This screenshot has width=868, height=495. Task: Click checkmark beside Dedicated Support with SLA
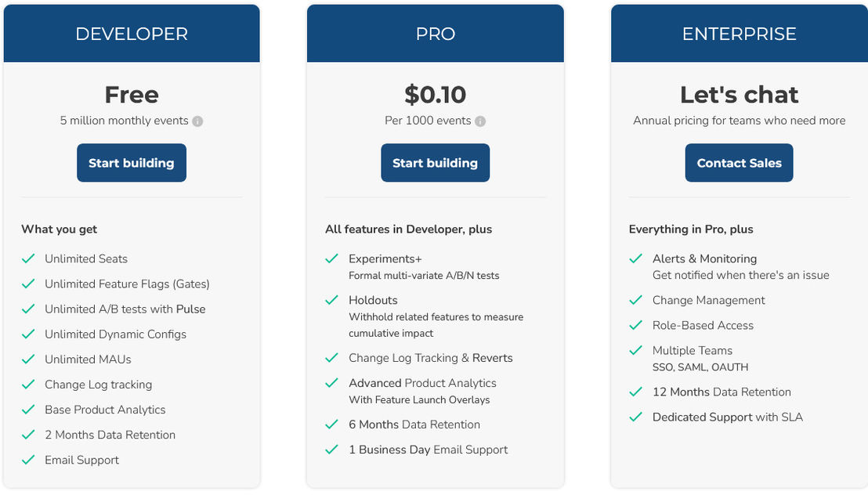pyautogui.click(x=635, y=417)
